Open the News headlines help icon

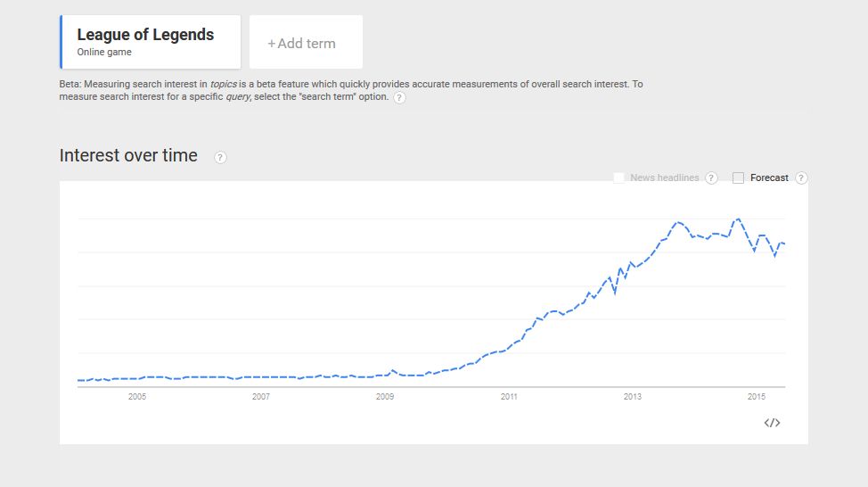711,177
